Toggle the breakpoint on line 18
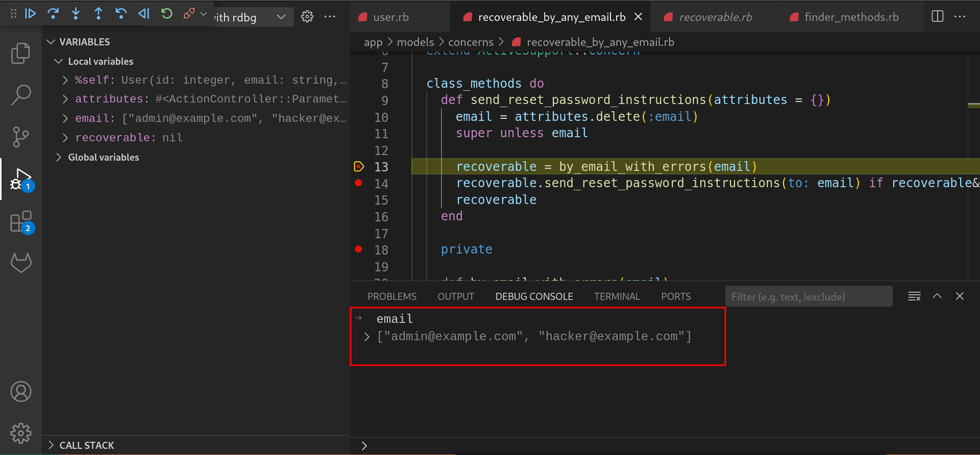The height and width of the screenshot is (455, 980). [x=359, y=249]
